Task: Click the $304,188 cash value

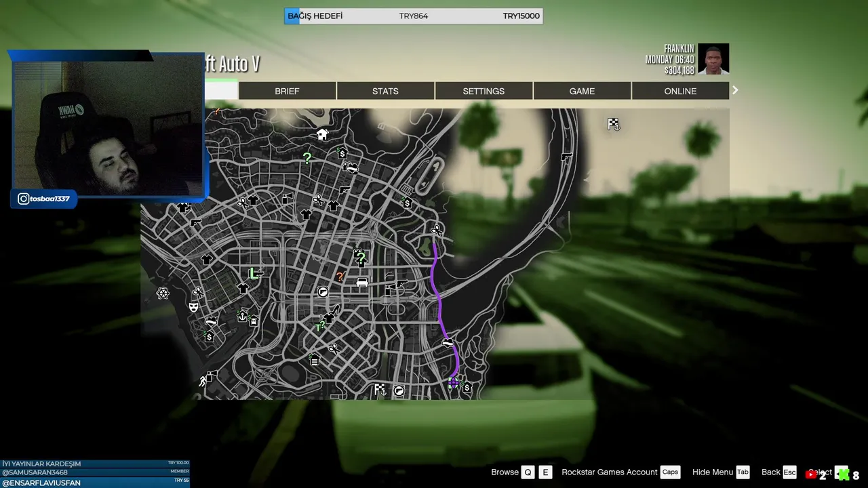Action: 679,70
